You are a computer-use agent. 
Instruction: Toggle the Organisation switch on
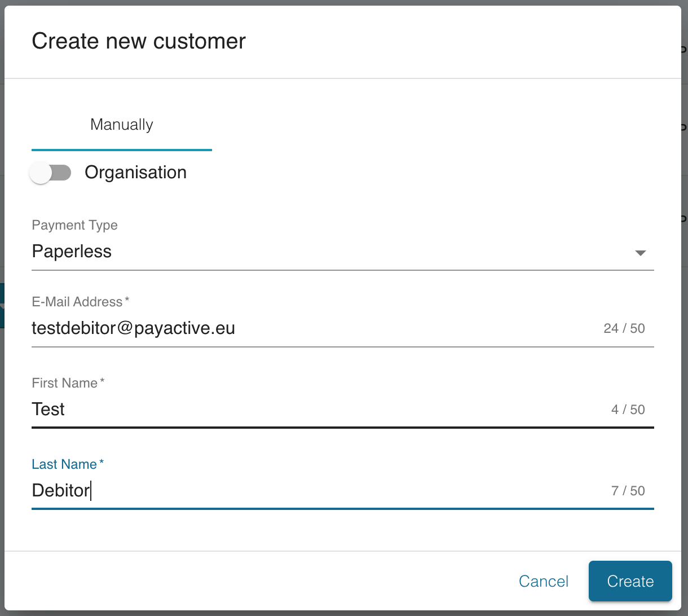point(51,173)
